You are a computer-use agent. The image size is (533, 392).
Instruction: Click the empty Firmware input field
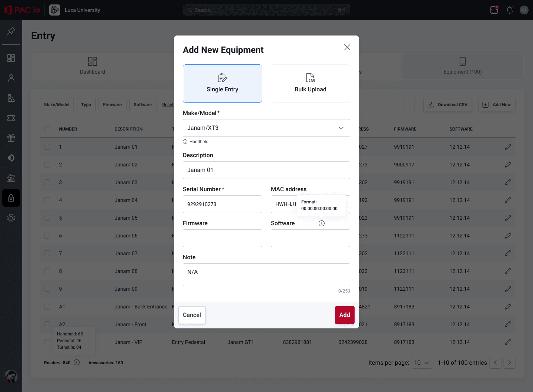pyautogui.click(x=222, y=238)
